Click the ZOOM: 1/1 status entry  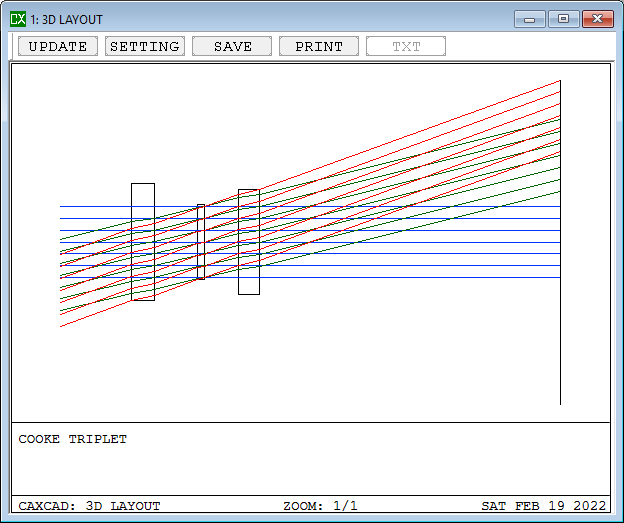coord(320,506)
